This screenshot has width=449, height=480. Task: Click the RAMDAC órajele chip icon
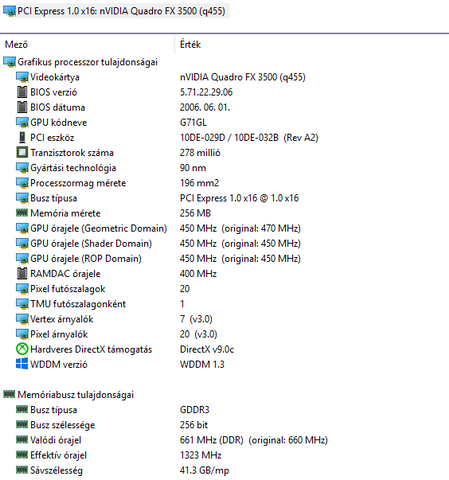click(x=22, y=274)
